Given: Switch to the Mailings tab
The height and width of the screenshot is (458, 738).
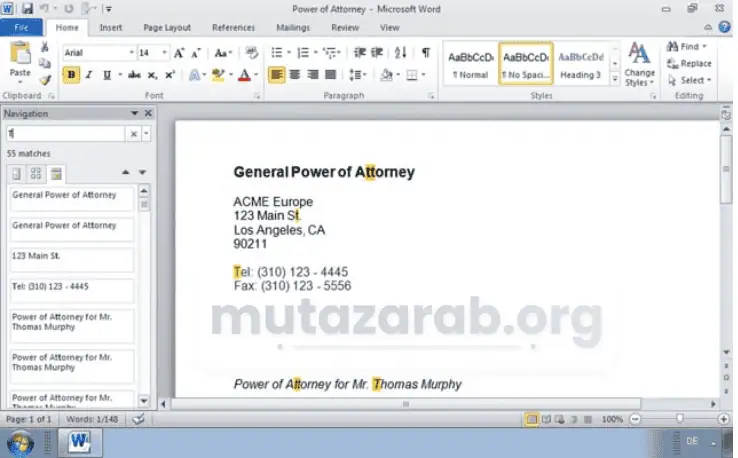Looking at the screenshot, I should tap(293, 28).
